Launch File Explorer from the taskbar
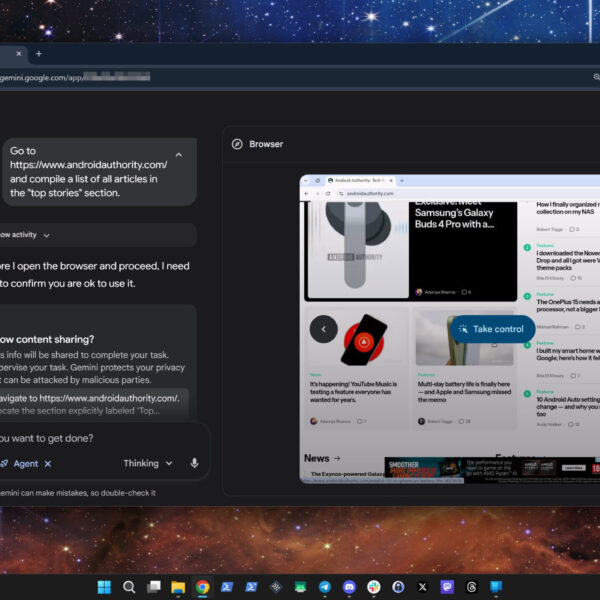Viewport: 600px width, 600px height. [x=178, y=587]
